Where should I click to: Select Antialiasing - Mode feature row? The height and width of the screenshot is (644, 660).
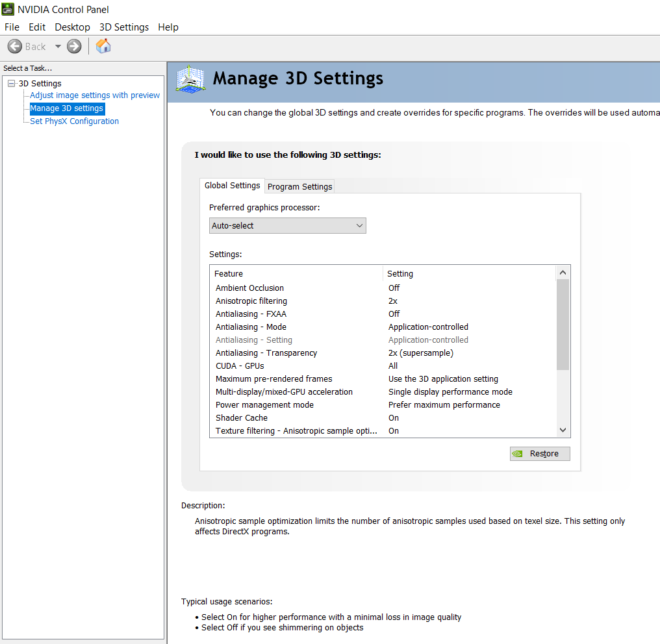pyautogui.click(x=383, y=327)
